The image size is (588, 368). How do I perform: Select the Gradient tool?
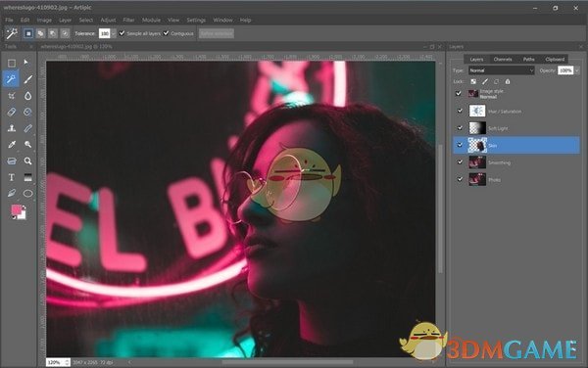click(27, 177)
